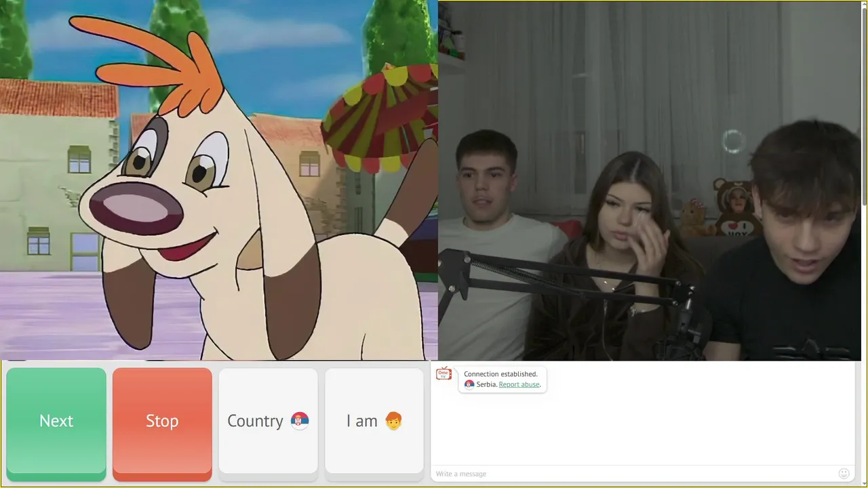This screenshot has height=488, width=868.
Task: Click the partner's webcam video
Action: pyautogui.click(x=650, y=181)
